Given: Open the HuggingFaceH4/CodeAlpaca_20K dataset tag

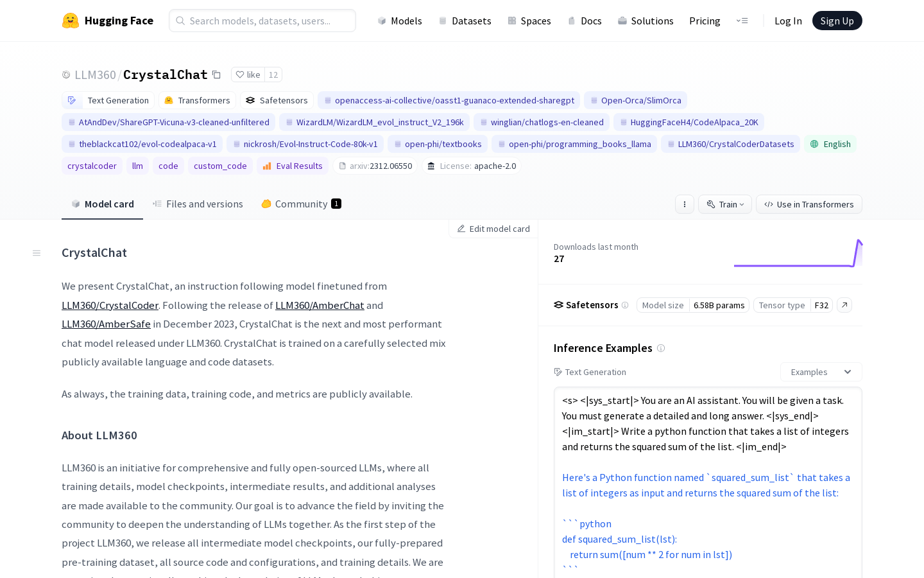Looking at the screenshot, I should coord(689,122).
